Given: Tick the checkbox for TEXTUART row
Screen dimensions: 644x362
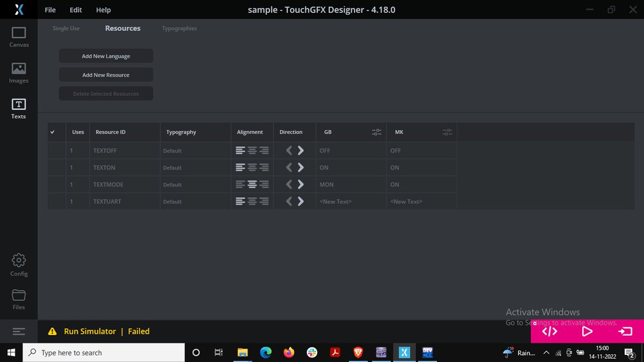Looking at the screenshot, I should point(57,202).
